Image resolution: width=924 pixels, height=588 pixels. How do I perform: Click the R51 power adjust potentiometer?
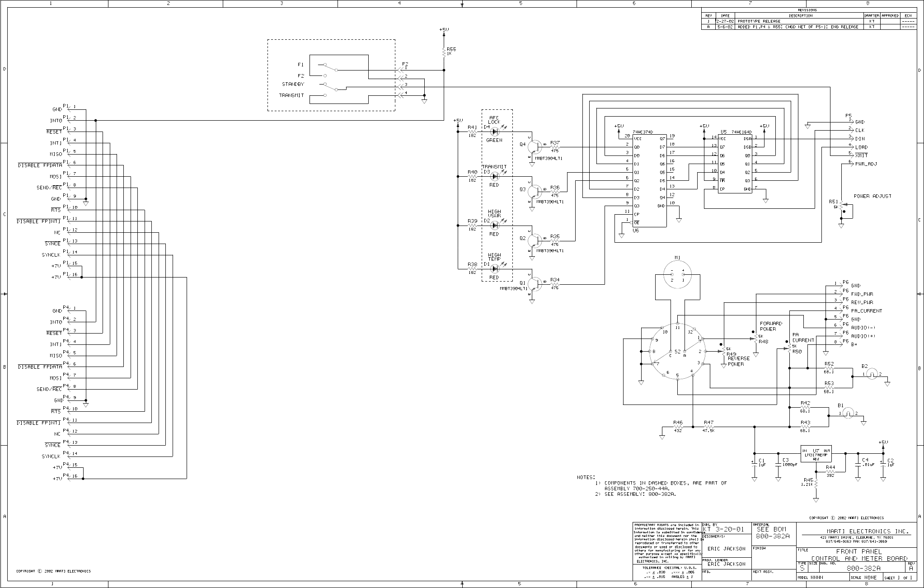(x=841, y=206)
